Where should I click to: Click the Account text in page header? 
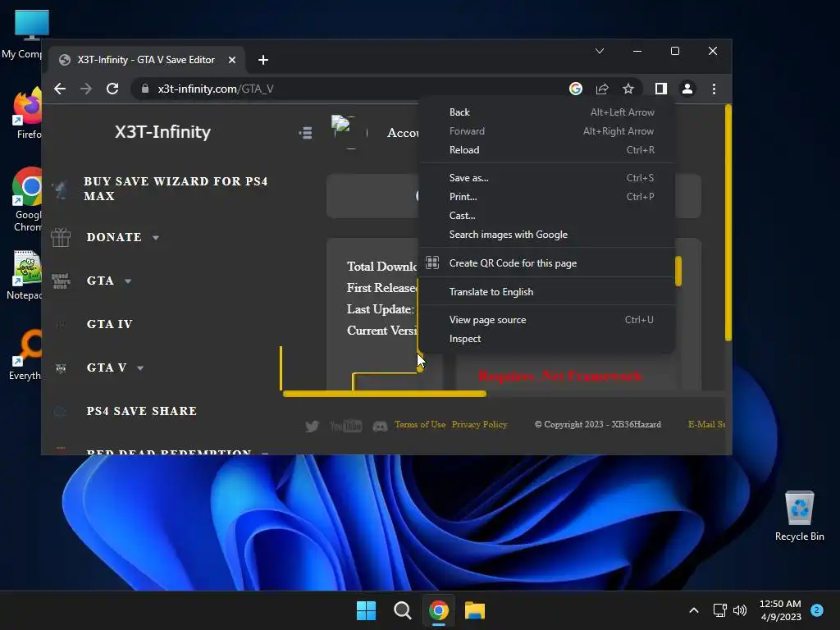pyautogui.click(x=403, y=133)
